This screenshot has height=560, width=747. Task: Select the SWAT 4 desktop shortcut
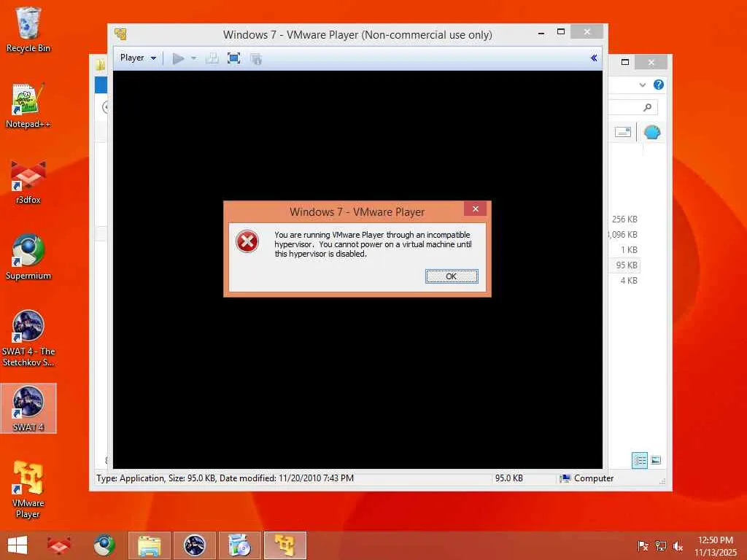click(x=28, y=408)
